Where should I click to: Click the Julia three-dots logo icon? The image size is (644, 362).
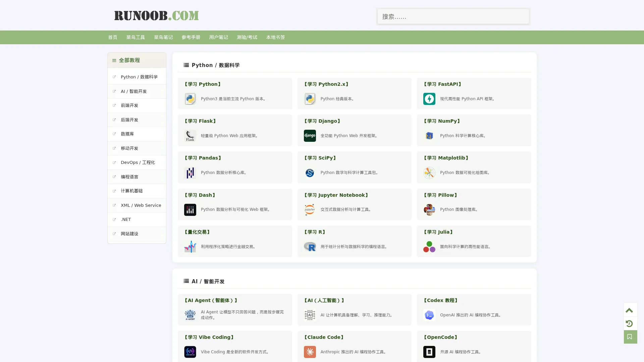pos(429,247)
